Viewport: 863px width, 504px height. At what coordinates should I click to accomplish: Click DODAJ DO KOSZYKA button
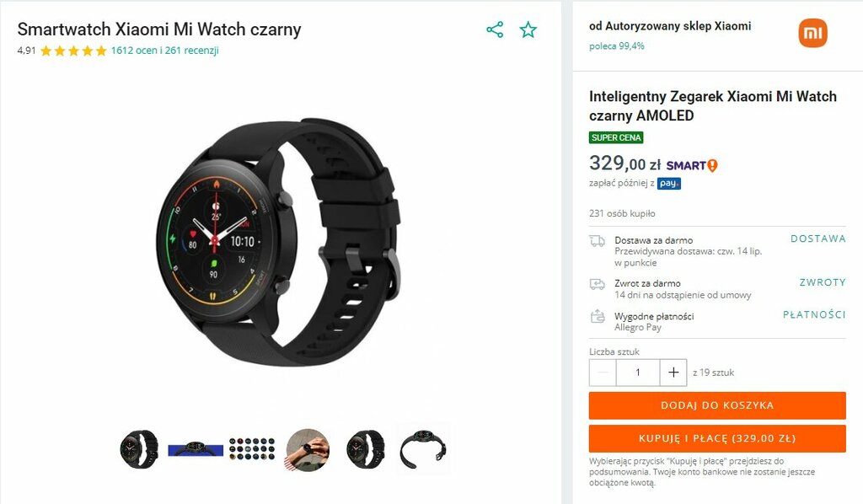[x=717, y=405]
